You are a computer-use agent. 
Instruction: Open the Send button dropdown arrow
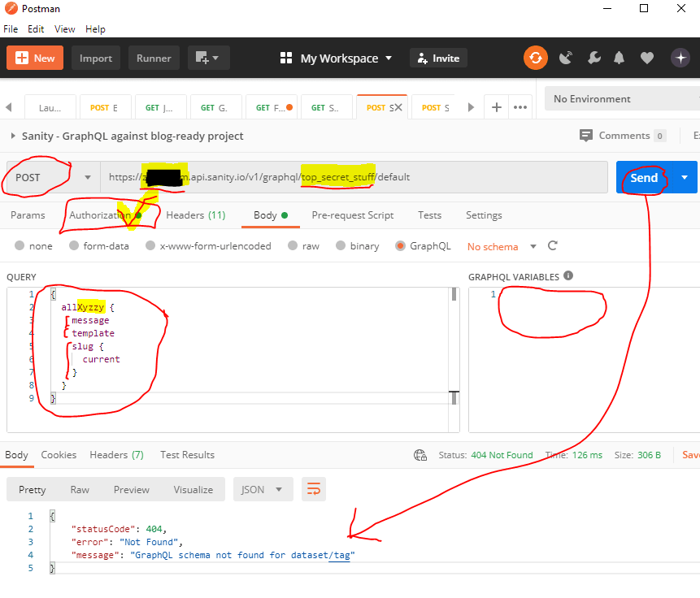685,177
